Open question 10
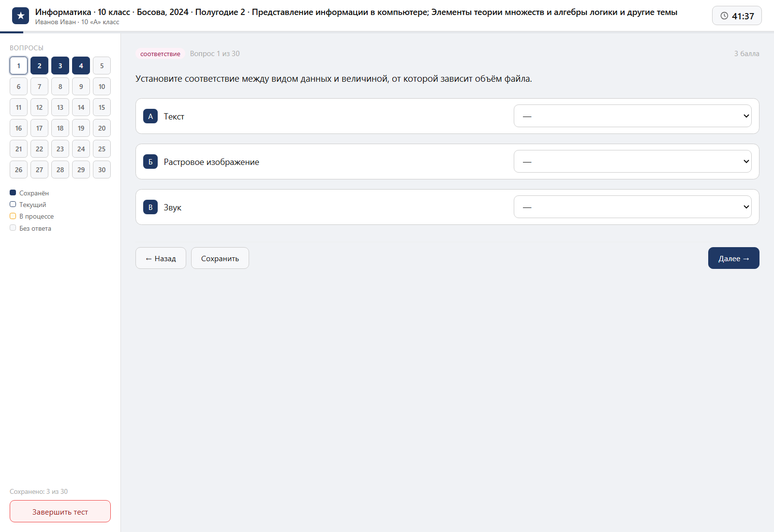This screenshot has width=774, height=532. (102, 87)
